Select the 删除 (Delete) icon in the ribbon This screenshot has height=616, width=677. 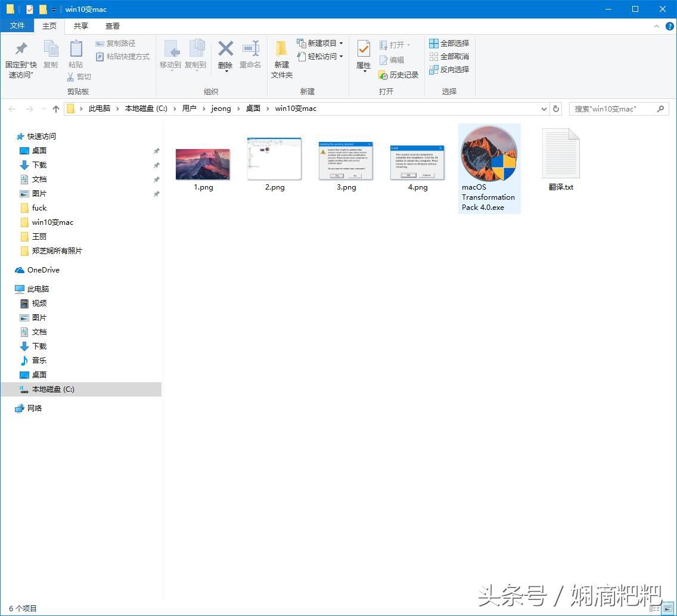pyautogui.click(x=225, y=54)
